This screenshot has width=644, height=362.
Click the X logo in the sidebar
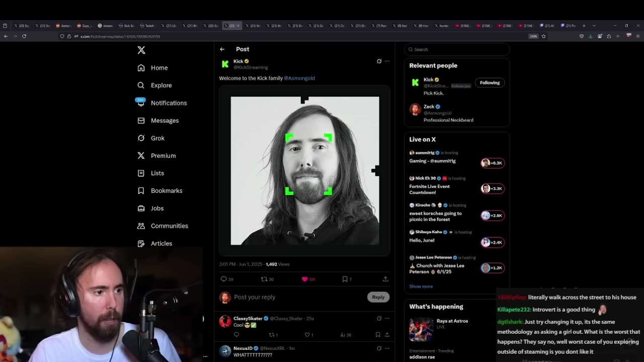(x=141, y=50)
